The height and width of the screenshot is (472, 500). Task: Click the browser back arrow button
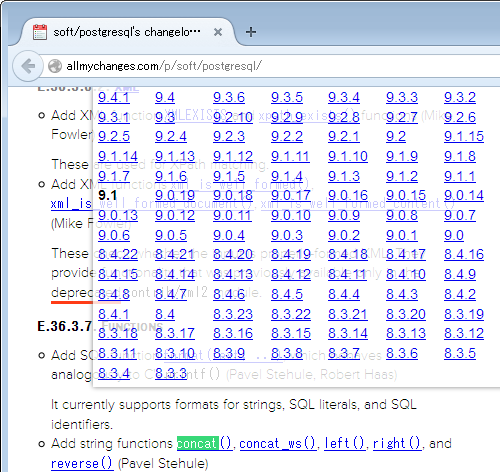coord(28,66)
